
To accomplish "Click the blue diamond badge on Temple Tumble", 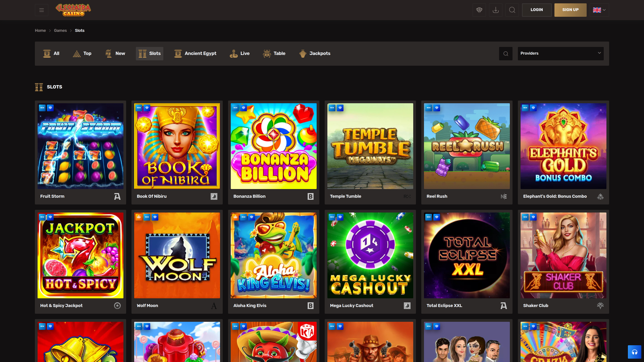I will coord(340,108).
